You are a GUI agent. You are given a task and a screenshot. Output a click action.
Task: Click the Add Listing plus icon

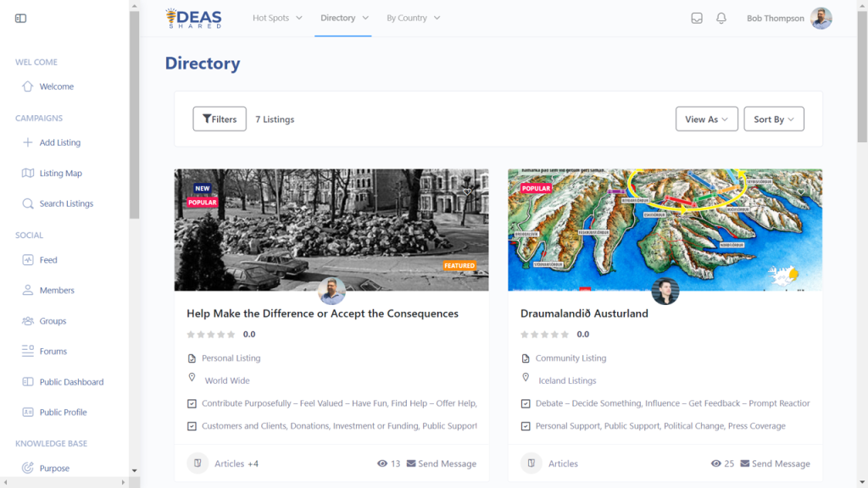click(28, 142)
